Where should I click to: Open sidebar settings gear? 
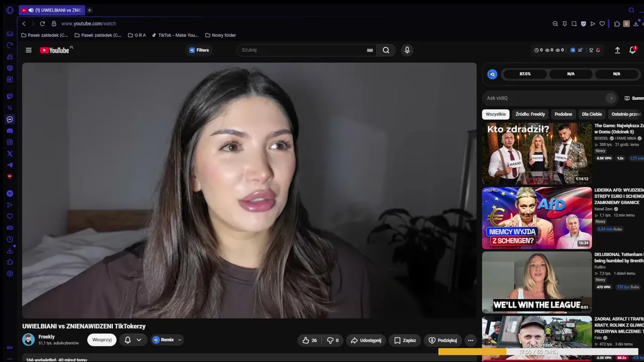(10, 274)
